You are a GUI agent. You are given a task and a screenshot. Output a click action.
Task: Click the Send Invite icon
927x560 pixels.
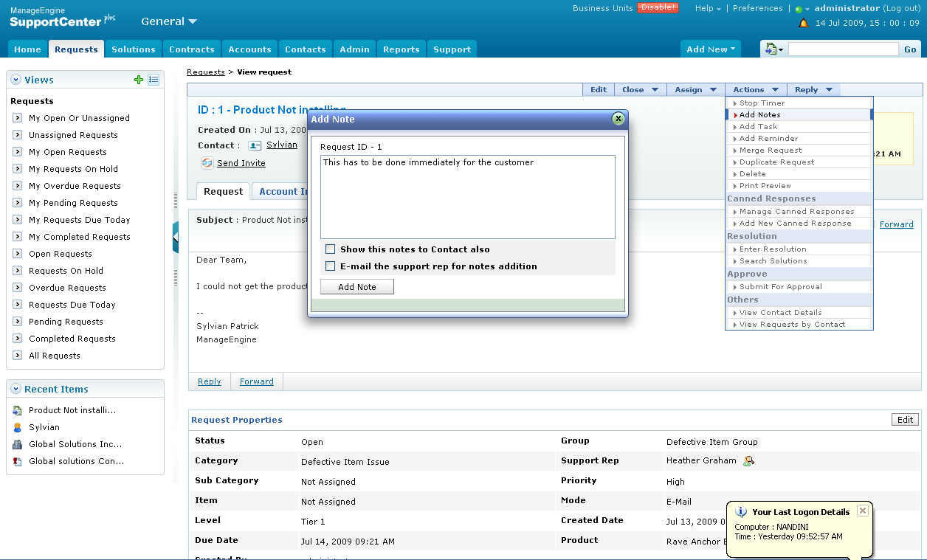pos(207,163)
